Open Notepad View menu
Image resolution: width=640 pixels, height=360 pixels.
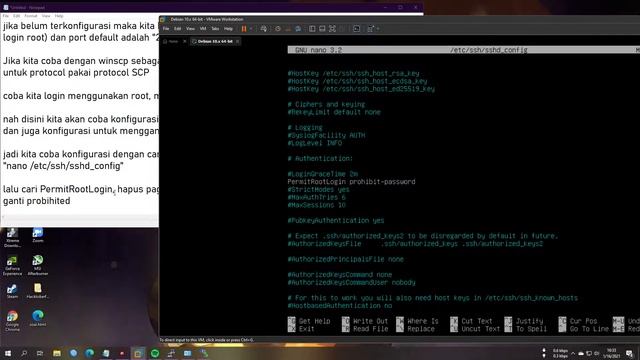click(x=46, y=16)
